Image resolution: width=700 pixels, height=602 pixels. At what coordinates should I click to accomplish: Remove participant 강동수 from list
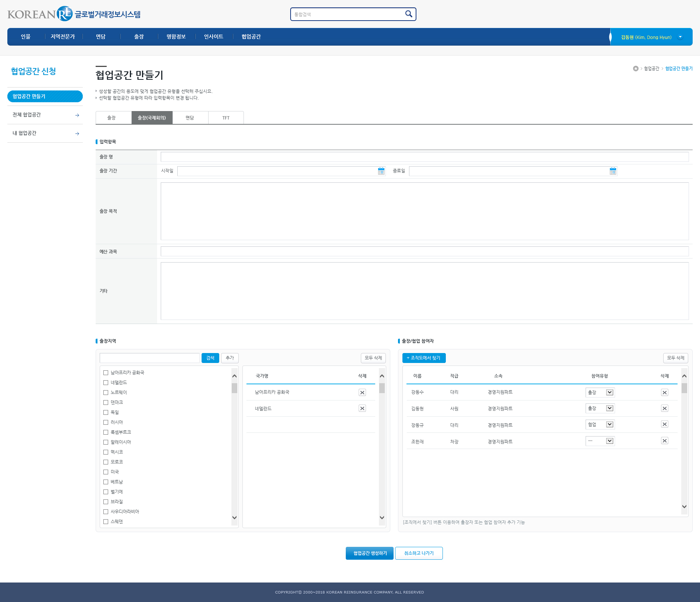664,392
